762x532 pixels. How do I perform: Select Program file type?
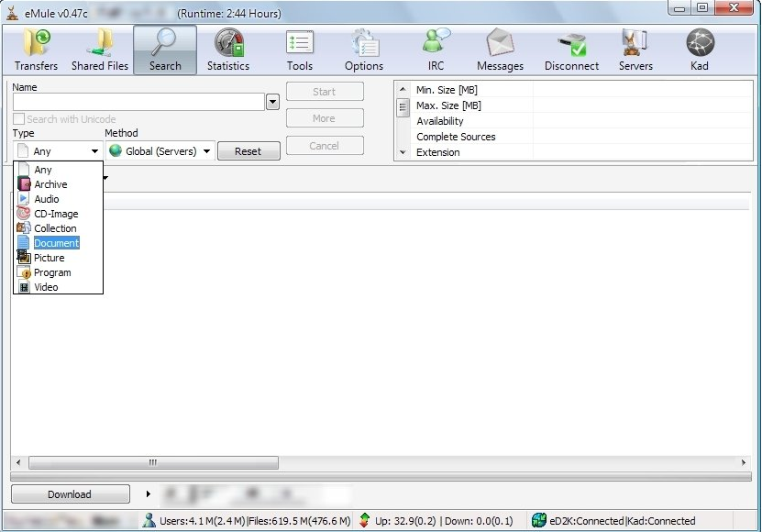58,272
